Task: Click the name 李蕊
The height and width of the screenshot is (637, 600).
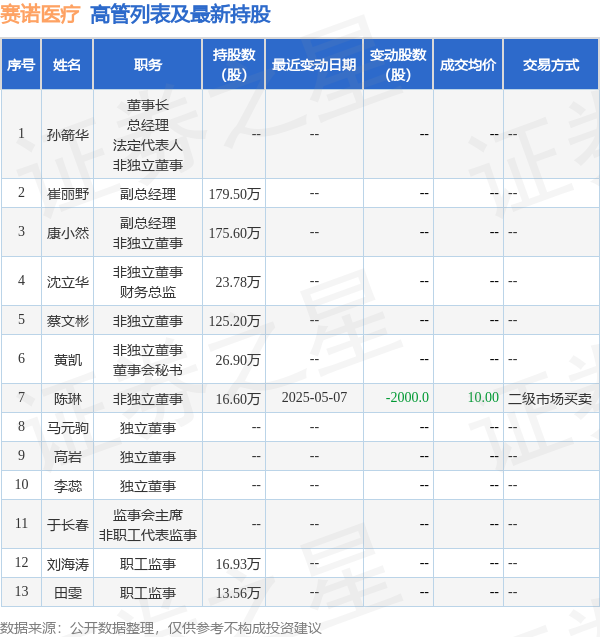Action: pyautogui.click(x=67, y=486)
